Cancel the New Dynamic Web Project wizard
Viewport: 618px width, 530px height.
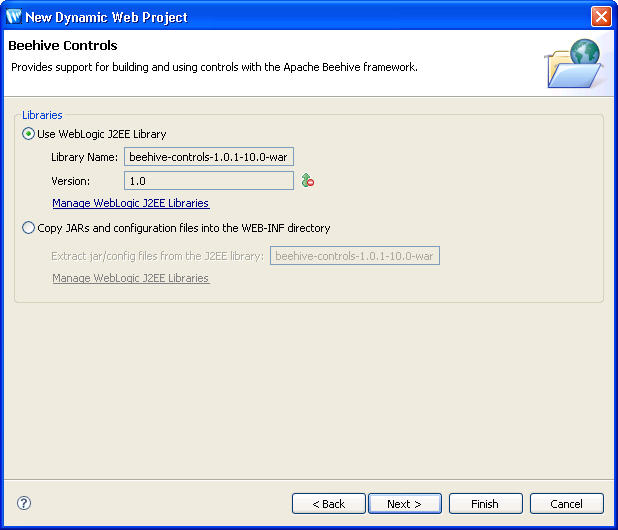[x=567, y=504]
